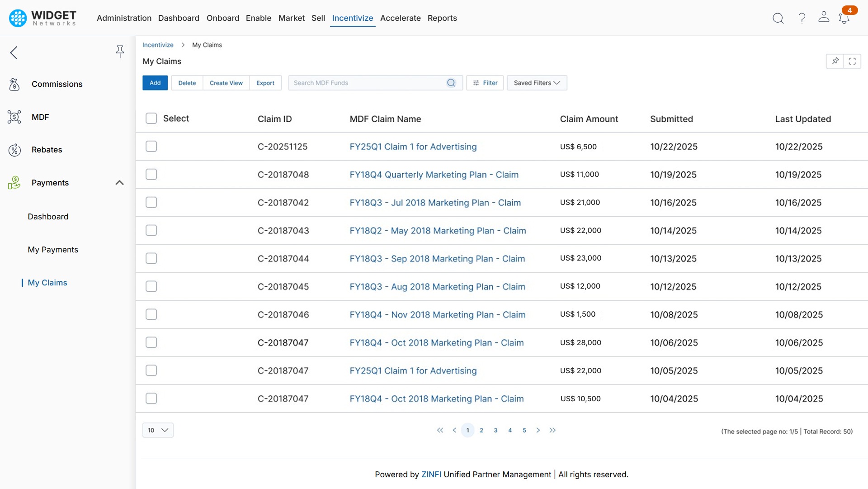Open Commissions in the sidebar

(57, 84)
